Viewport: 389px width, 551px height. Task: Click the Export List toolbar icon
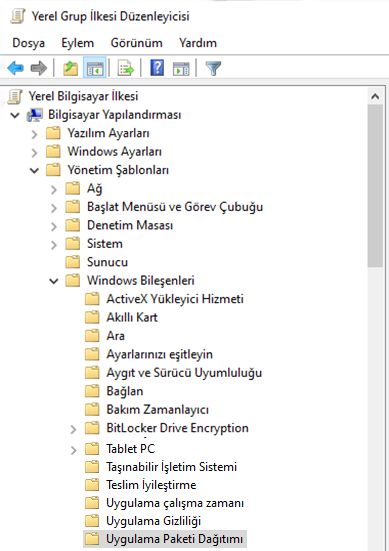coord(126,68)
